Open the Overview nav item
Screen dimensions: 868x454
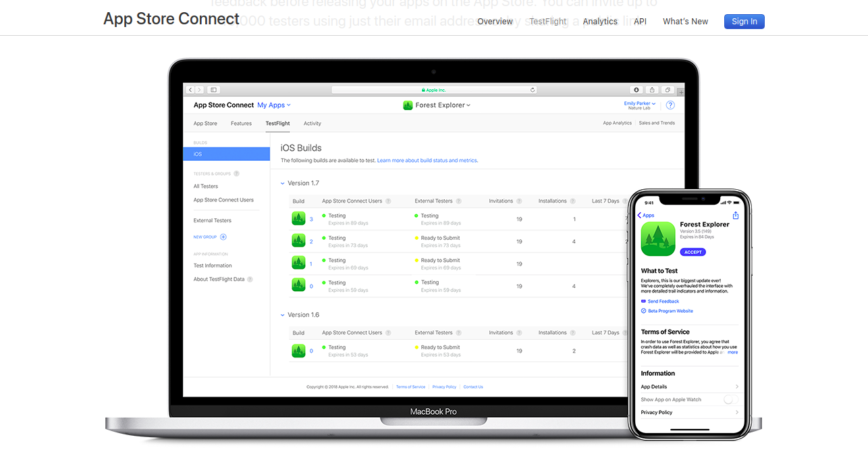pos(495,22)
